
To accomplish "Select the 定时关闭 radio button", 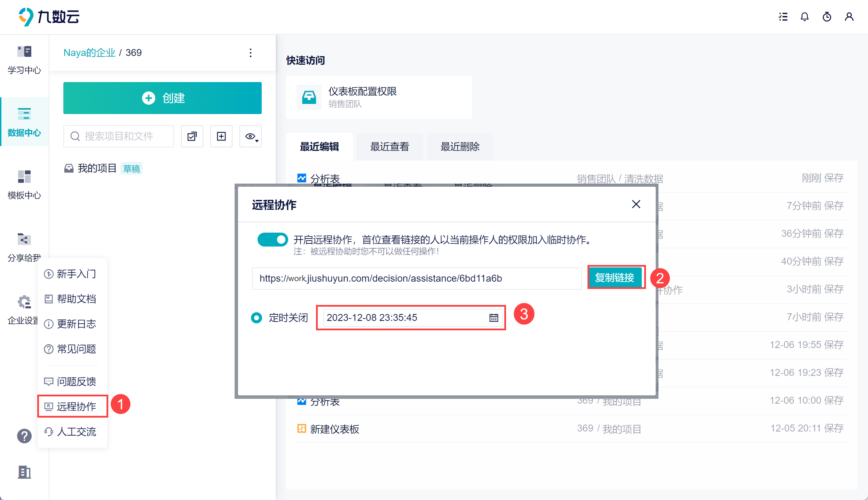I will click(257, 317).
